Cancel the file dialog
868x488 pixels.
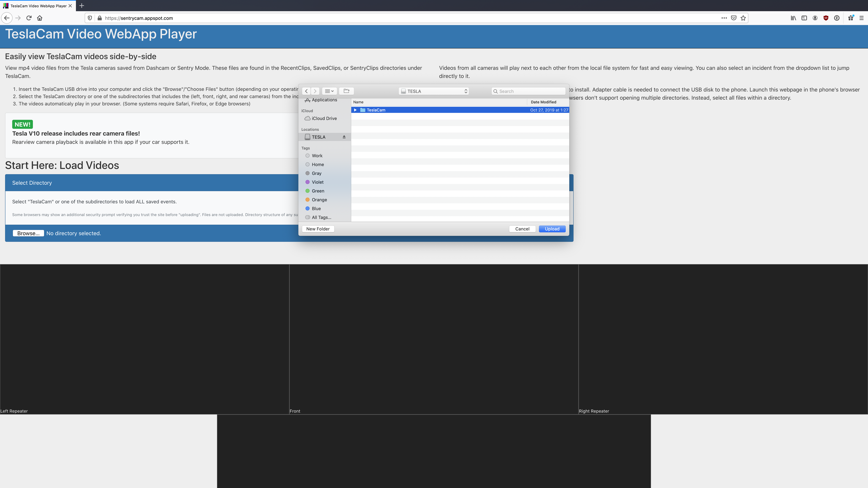pyautogui.click(x=522, y=229)
